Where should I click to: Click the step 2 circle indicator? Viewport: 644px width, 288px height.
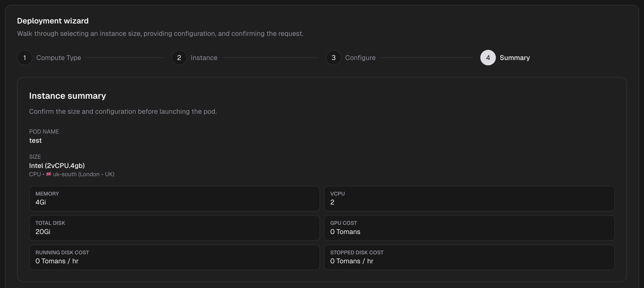pos(179,58)
